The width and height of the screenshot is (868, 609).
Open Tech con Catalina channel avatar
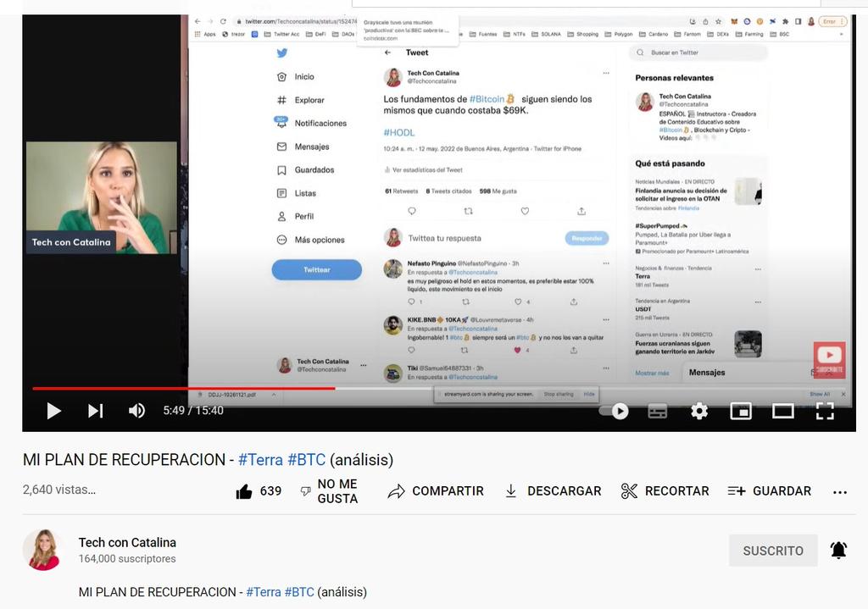point(43,550)
